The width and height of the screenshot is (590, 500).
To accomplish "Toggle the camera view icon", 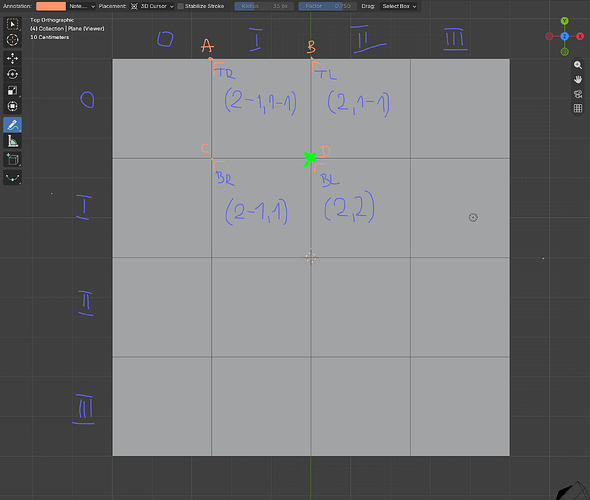I will (x=578, y=94).
